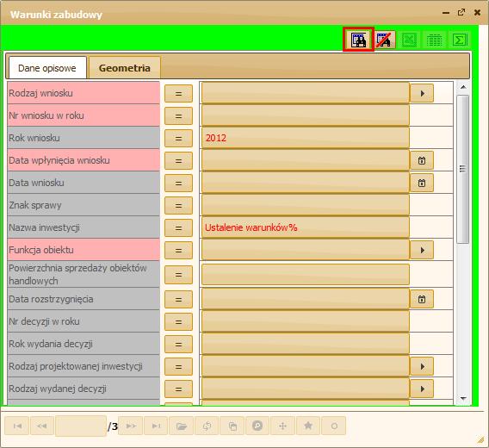Viewport: 489px width, 448px height.
Task: Click the Rok wydania decyzji input field
Action: coord(306,344)
